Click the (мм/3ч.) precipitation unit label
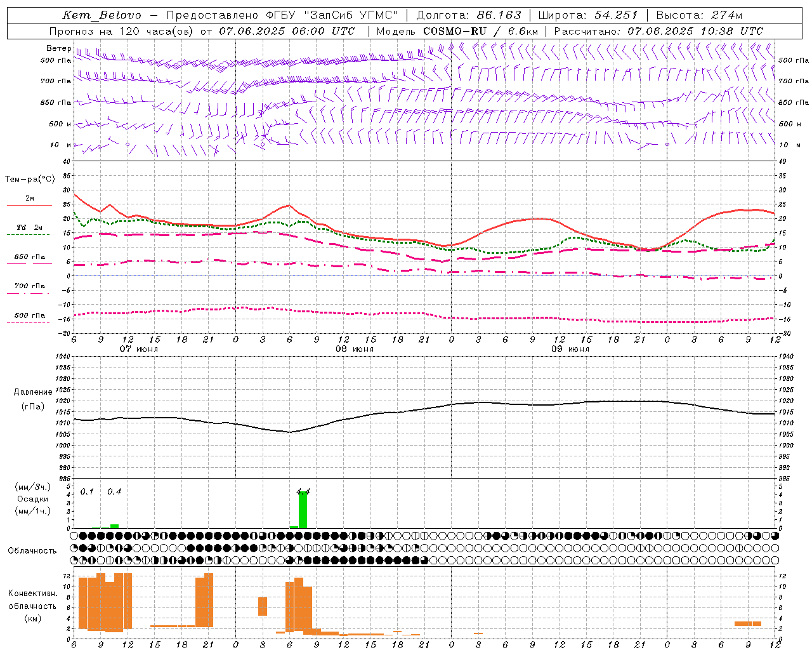This screenshot has width=812, height=650. pyautogui.click(x=33, y=487)
